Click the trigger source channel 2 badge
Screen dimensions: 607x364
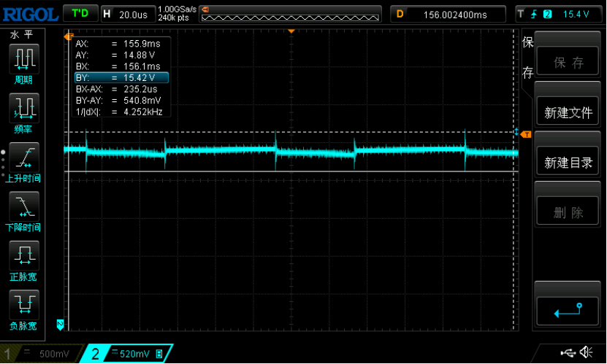547,15
